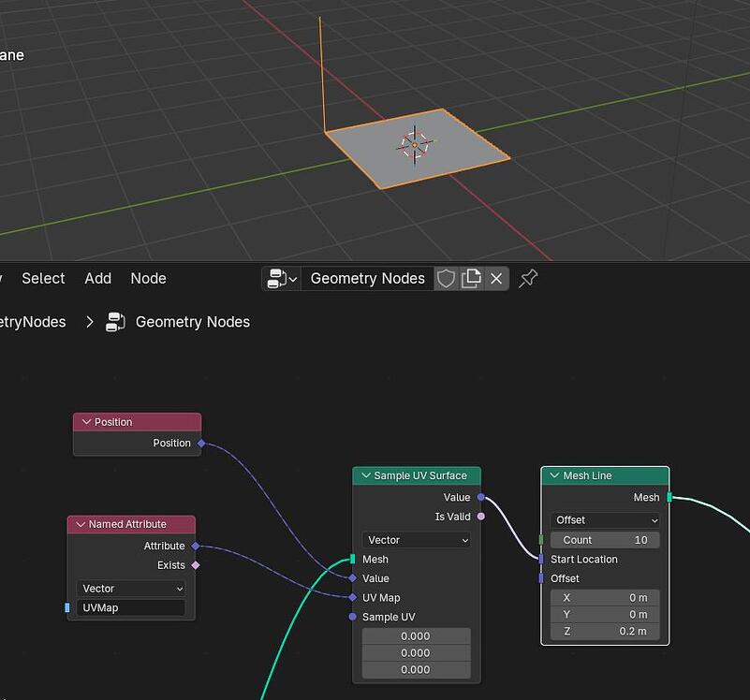Click the Mesh Line Offset input socket
The width and height of the screenshot is (750, 700).
(x=541, y=578)
